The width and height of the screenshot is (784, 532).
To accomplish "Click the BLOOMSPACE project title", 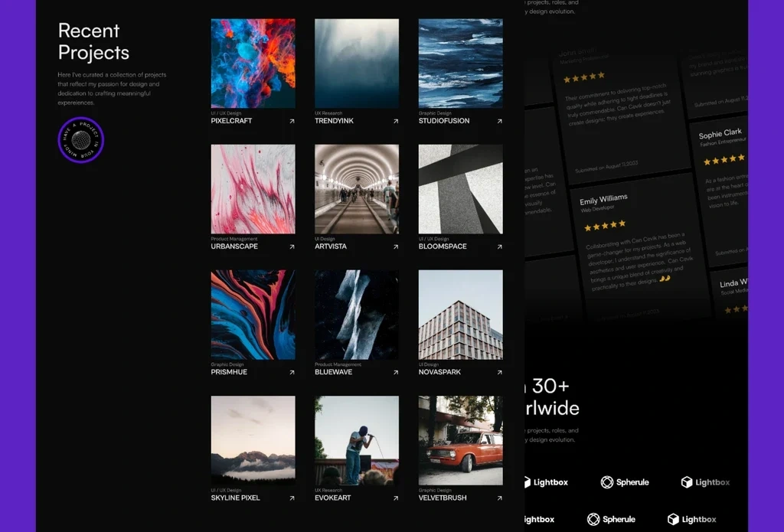I will click(443, 246).
